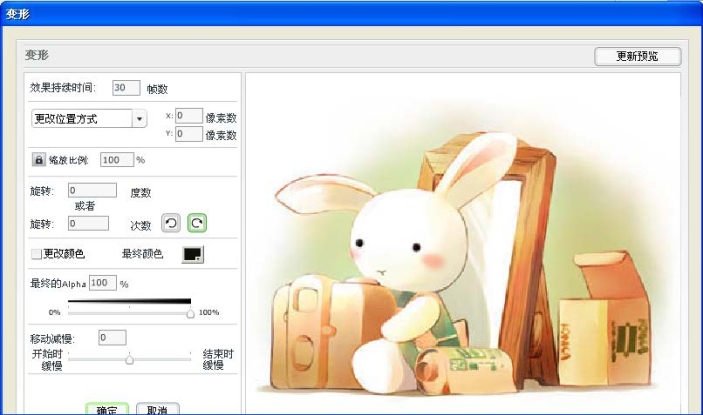Click the final Alpha percentage field
Viewport: 703px width, 415px height.
(x=103, y=283)
